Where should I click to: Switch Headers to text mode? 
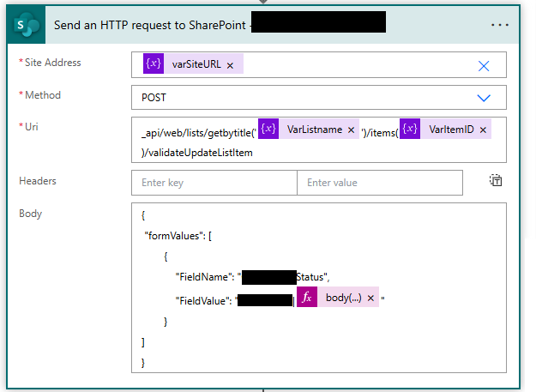coord(495,181)
